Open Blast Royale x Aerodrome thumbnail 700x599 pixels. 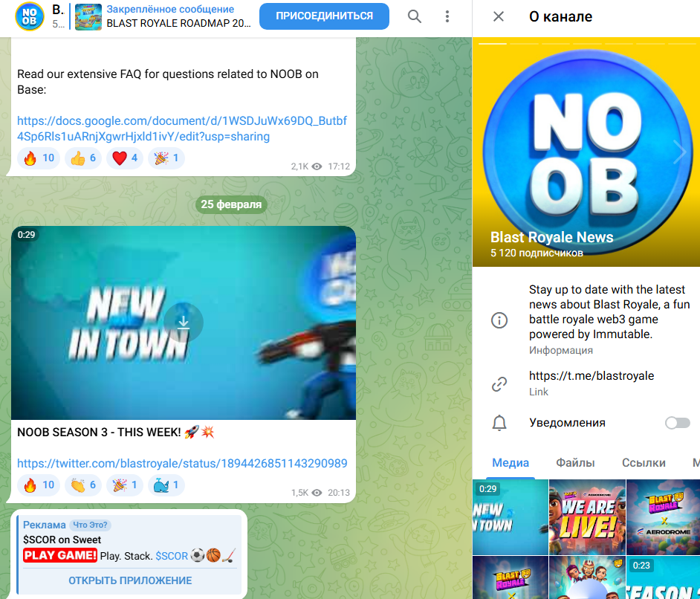tap(664, 517)
